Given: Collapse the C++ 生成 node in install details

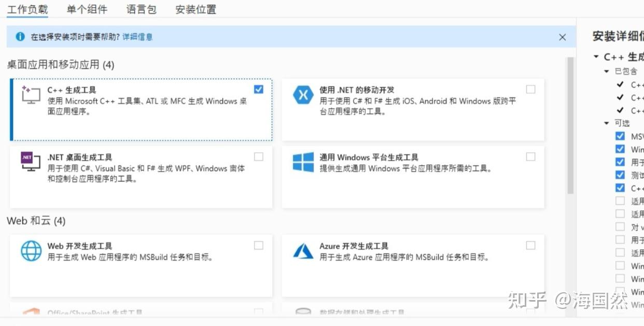Looking at the screenshot, I should [x=596, y=57].
